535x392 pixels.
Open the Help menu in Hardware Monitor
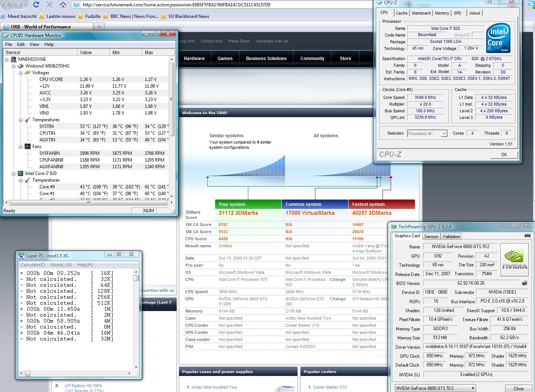[49, 44]
